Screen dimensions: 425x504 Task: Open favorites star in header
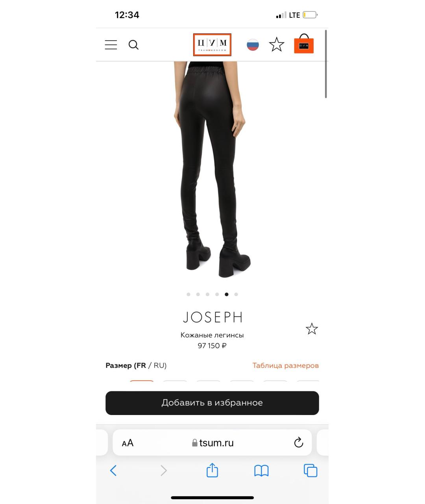point(277,44)
